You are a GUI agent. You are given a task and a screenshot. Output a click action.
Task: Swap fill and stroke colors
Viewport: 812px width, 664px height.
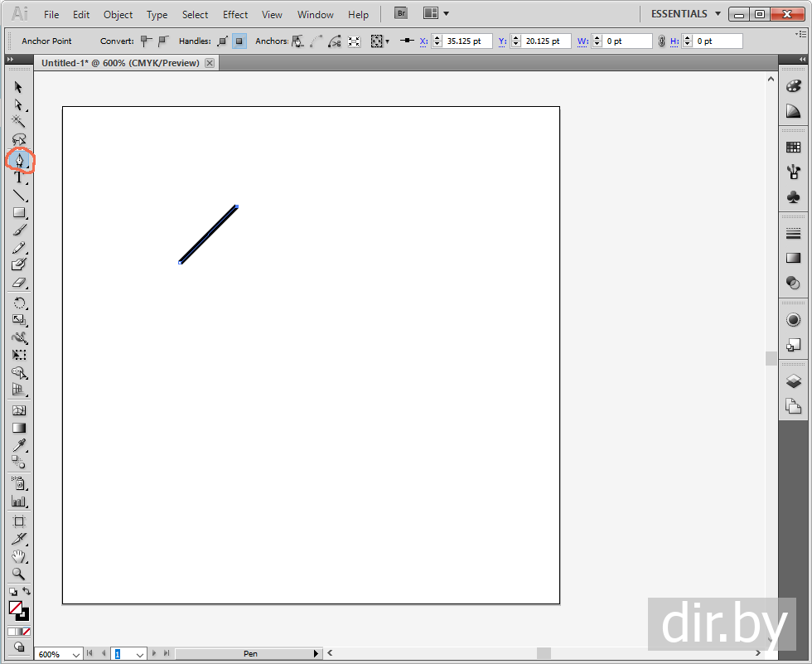(27, 592)
